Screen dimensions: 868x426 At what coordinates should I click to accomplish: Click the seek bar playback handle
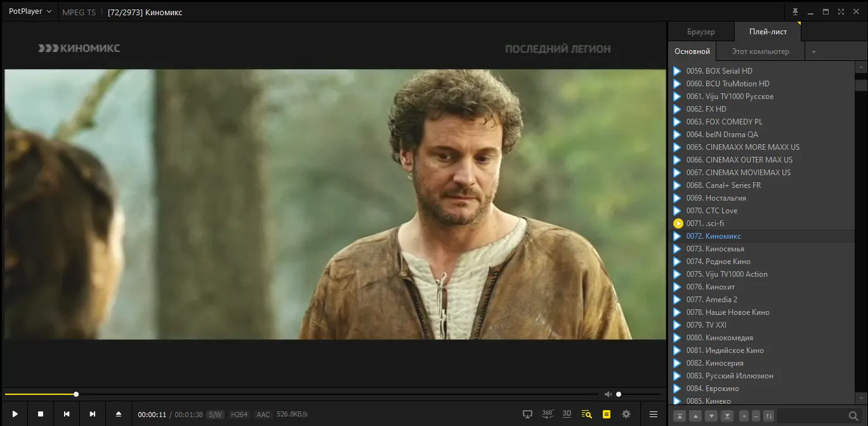point(76,394)
